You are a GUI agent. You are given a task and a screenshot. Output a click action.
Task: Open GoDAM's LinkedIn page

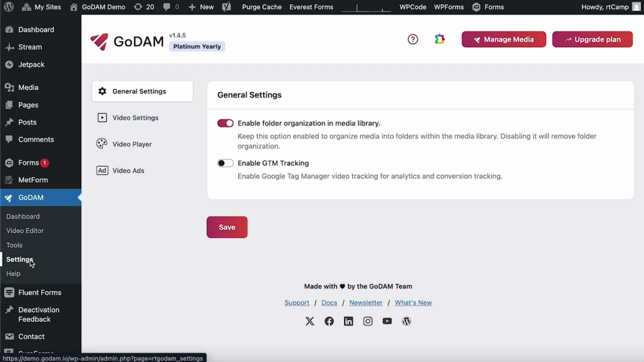click(348, 321)
